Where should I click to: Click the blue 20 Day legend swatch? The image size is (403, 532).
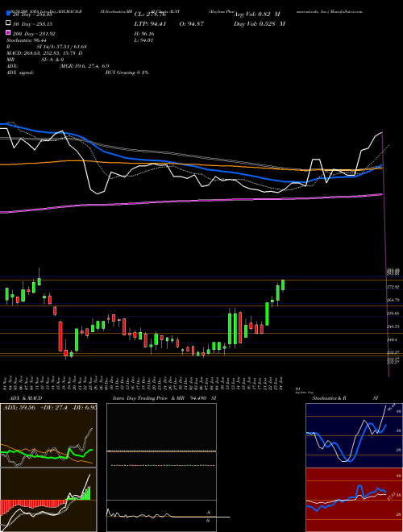pyautogui.click(x=8, y=14)
